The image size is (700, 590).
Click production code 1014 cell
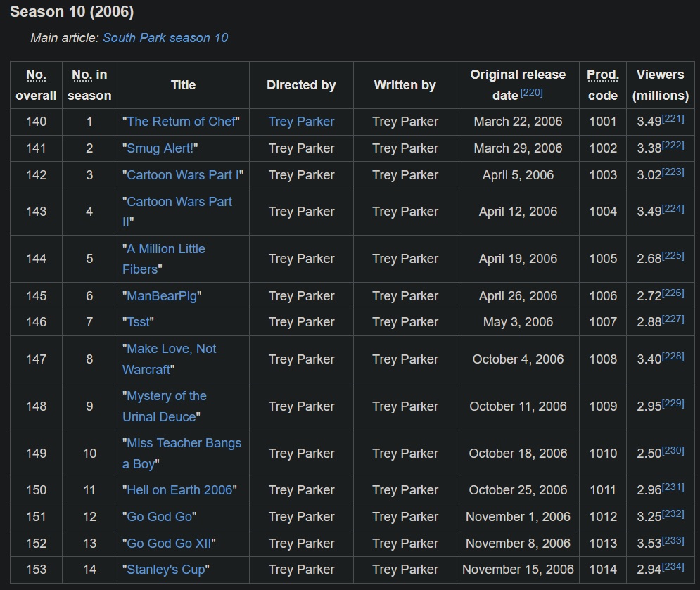[603, 570]
